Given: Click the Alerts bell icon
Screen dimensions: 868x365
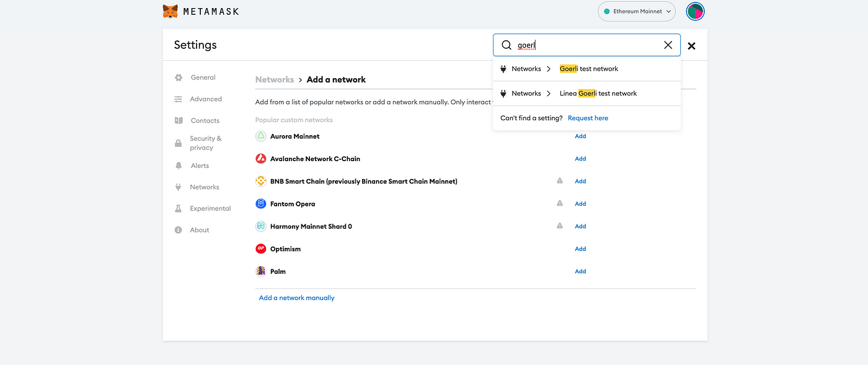Looking at the screenshot, I should pyautogui.click(x=179, y=165).
